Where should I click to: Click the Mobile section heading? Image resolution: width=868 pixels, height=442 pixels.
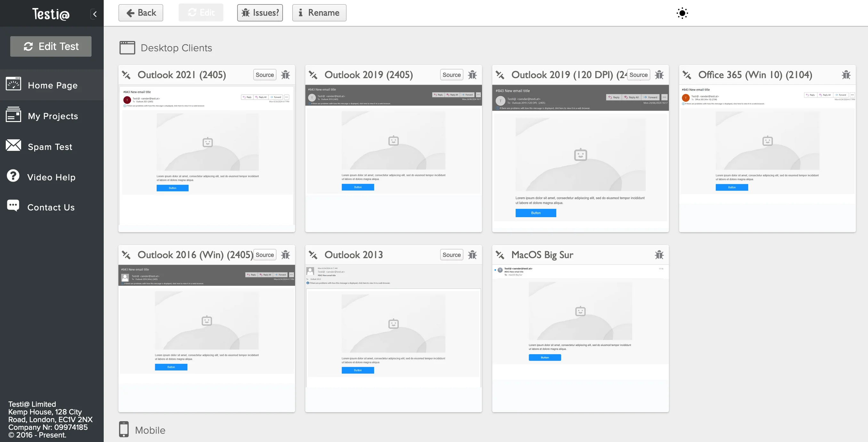click(x=150, y=430)
